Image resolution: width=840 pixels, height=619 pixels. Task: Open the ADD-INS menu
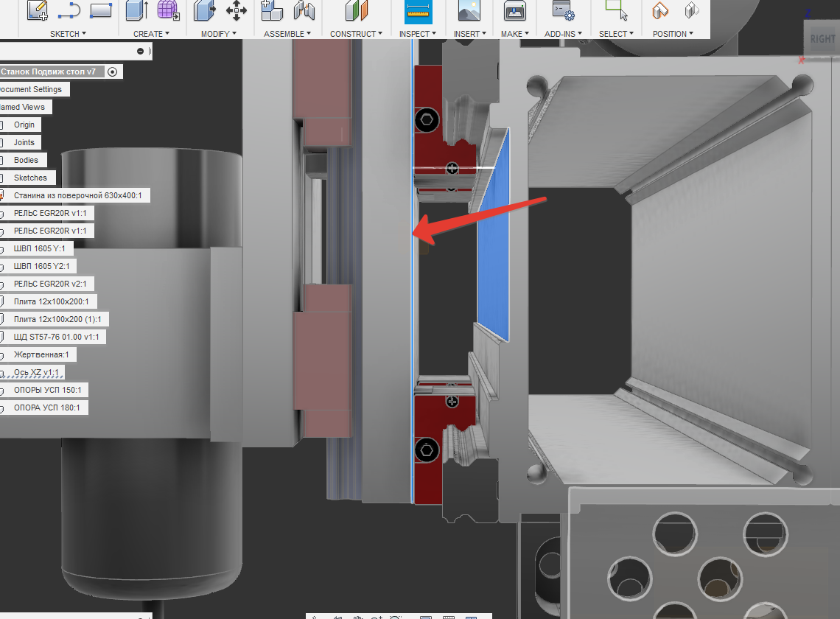pyautogui.click(x=563, y=34)
